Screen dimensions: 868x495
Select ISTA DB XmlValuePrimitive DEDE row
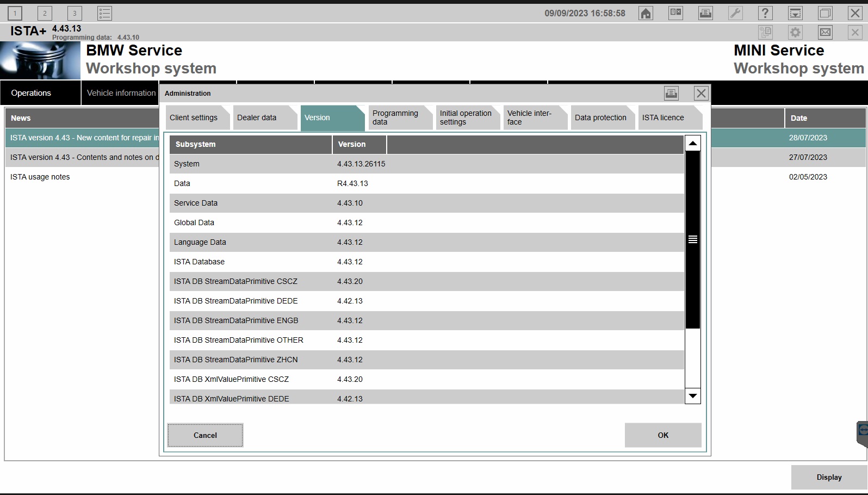tap(427, 397)
